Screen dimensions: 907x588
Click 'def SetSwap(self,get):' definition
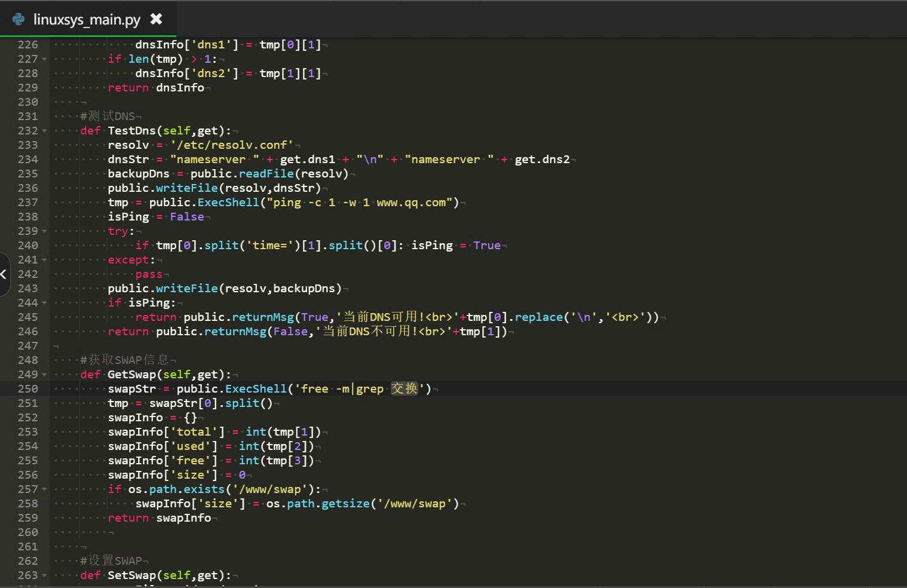point(155,575)
